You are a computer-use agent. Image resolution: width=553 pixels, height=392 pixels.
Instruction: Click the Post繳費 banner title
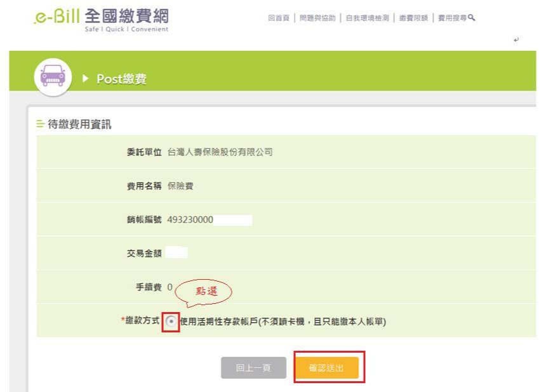121,79
